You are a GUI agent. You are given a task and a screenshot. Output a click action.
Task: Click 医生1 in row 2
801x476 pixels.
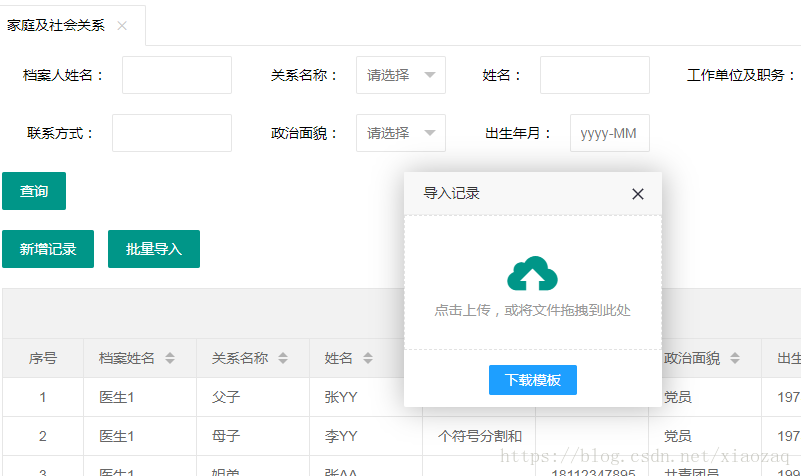point(116,436)
